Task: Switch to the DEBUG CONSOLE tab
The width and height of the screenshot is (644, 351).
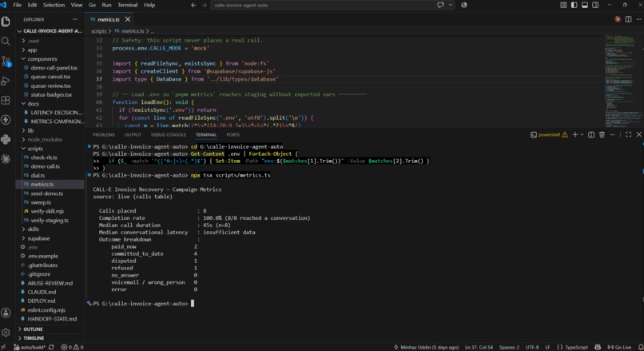Action: (169, 135)
